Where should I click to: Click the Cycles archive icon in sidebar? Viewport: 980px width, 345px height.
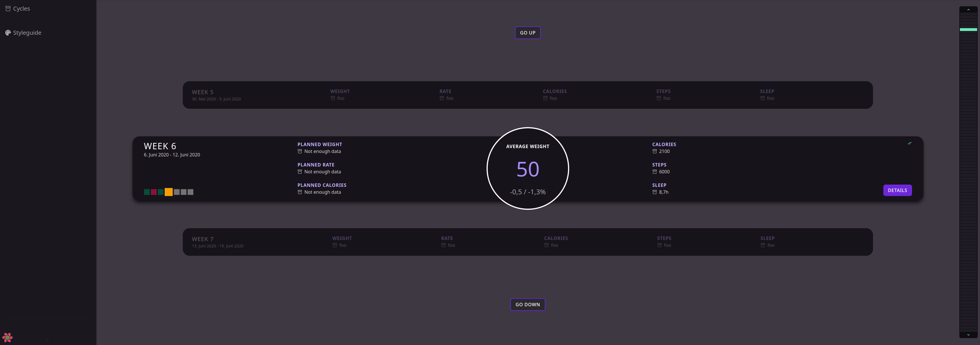tap(8, 8)
